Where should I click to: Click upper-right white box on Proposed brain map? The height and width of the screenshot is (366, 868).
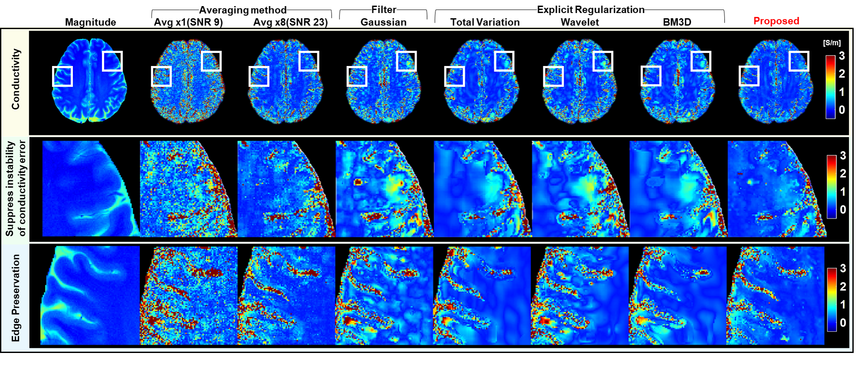[799, 61]
